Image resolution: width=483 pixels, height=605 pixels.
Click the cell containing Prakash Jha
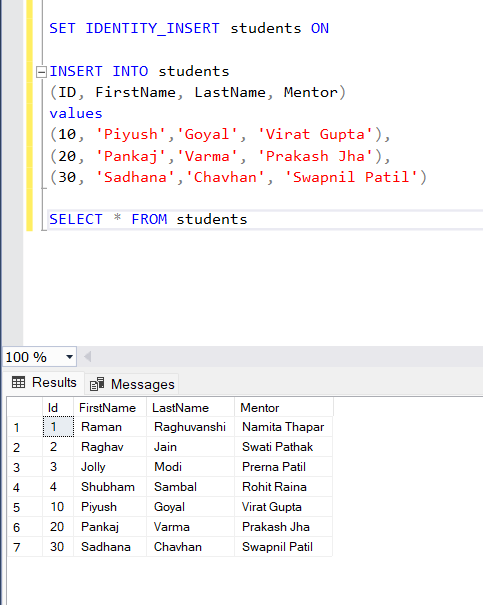coord(284,527)
